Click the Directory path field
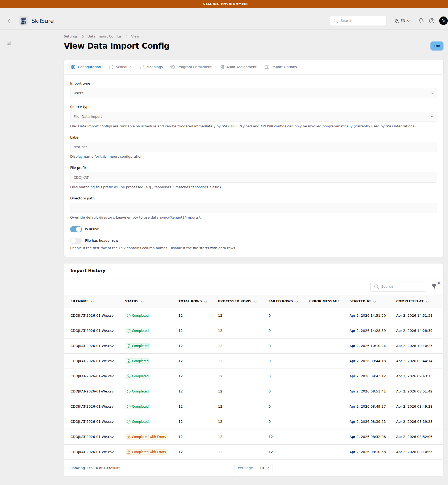448x485 pixels. click(x=253, y=208)
